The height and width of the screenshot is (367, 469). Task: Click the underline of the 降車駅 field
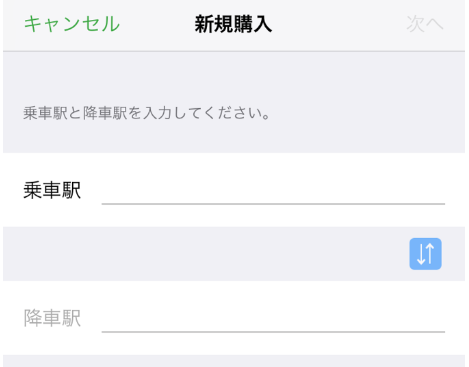pos(273,332)
